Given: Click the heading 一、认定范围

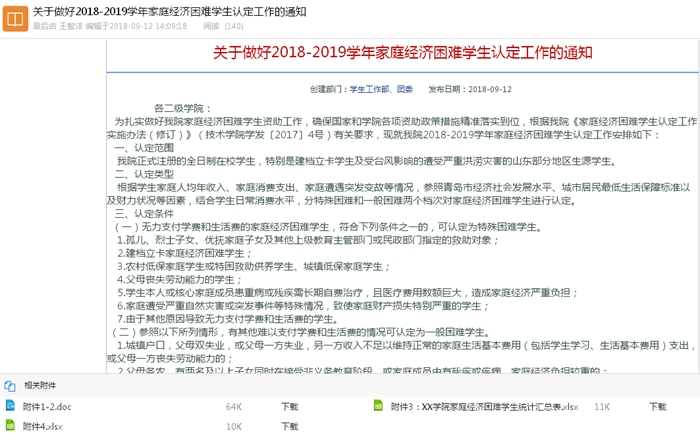Looking at the screenshot, I should pos(144,148).
